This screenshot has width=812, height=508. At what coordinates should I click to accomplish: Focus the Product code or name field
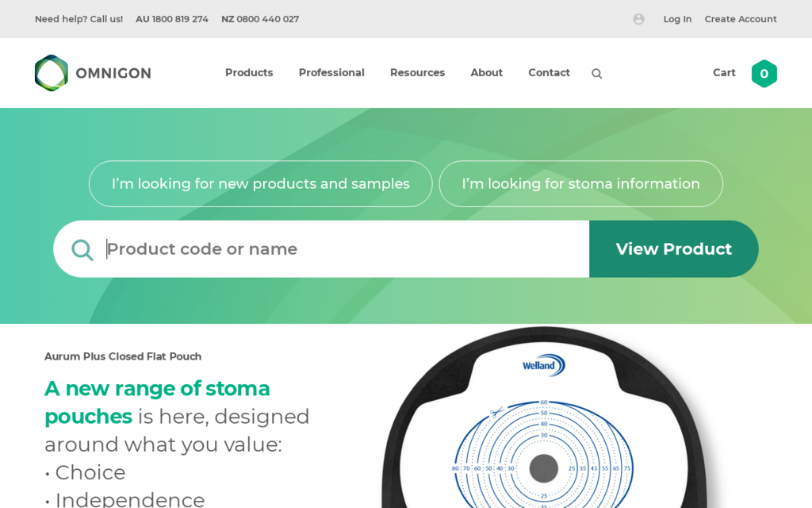[x=341, y=249]
